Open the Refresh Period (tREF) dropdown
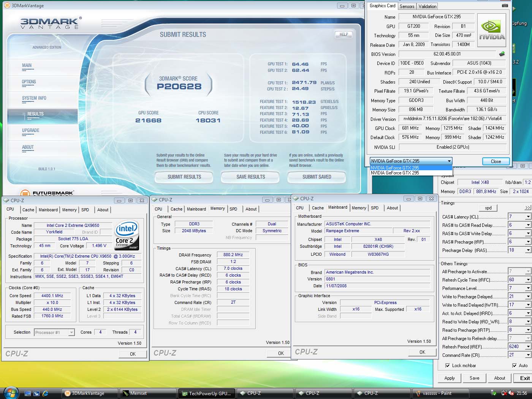 [x=528, y=347]
